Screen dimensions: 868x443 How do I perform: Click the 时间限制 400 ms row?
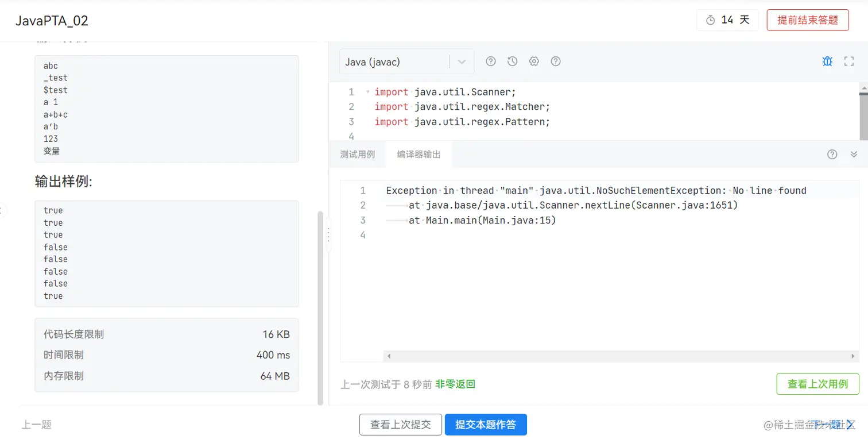point(166,355)
